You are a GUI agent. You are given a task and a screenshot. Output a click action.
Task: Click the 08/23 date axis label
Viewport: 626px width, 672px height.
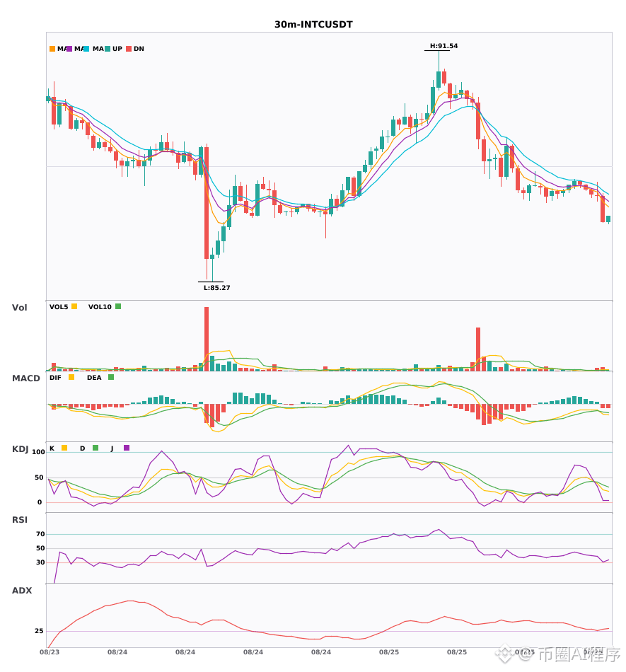click(50, 652)
